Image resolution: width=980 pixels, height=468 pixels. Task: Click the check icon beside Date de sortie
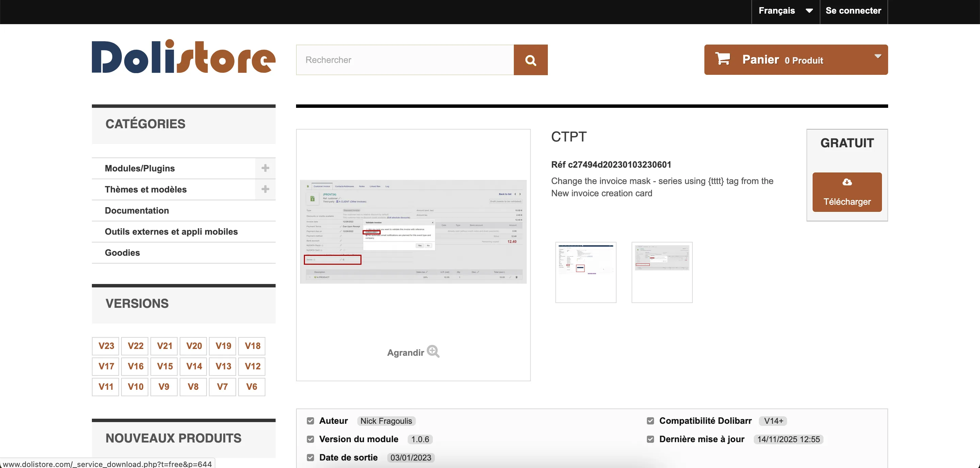310,457
